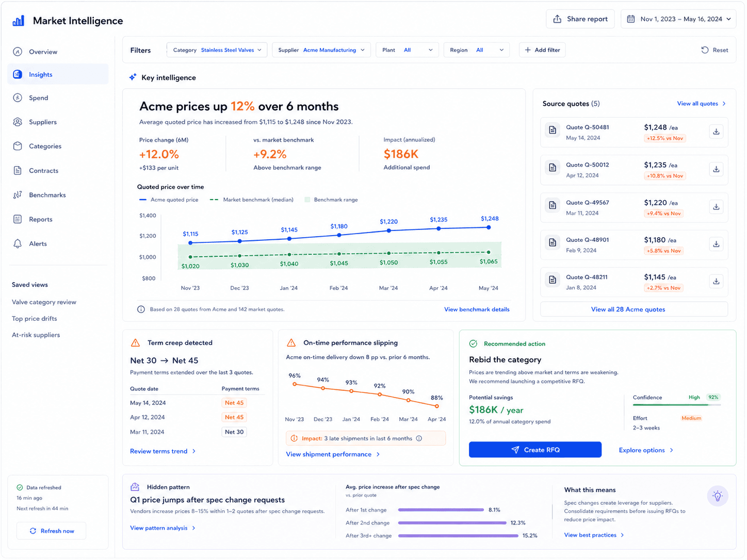
Task: Click the Add filter button
Action: [x=542, y=50]
